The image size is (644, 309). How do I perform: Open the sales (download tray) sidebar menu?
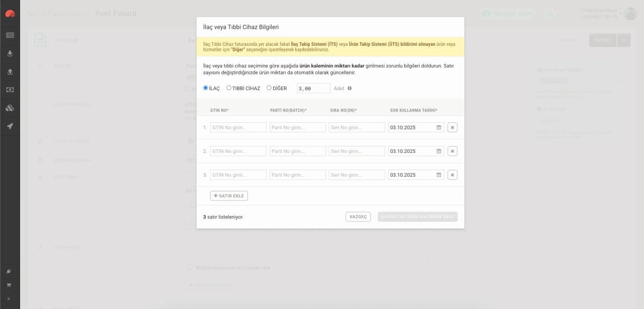[10, 53]
